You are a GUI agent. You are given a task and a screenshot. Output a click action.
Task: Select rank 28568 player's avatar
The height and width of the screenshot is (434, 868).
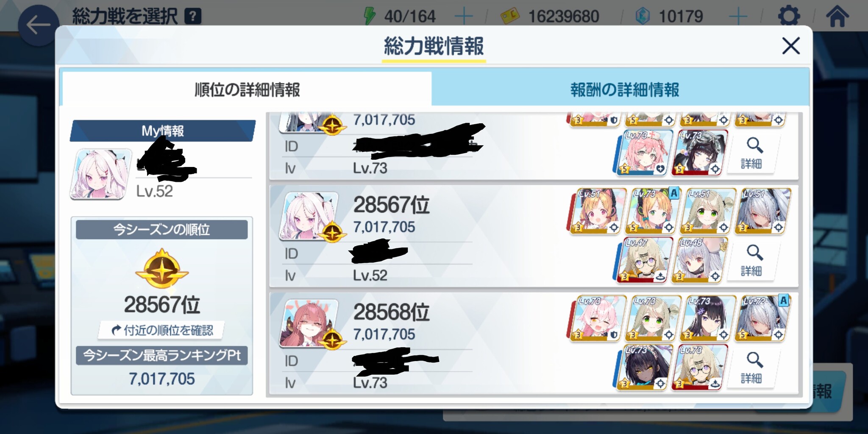(309, 323)
